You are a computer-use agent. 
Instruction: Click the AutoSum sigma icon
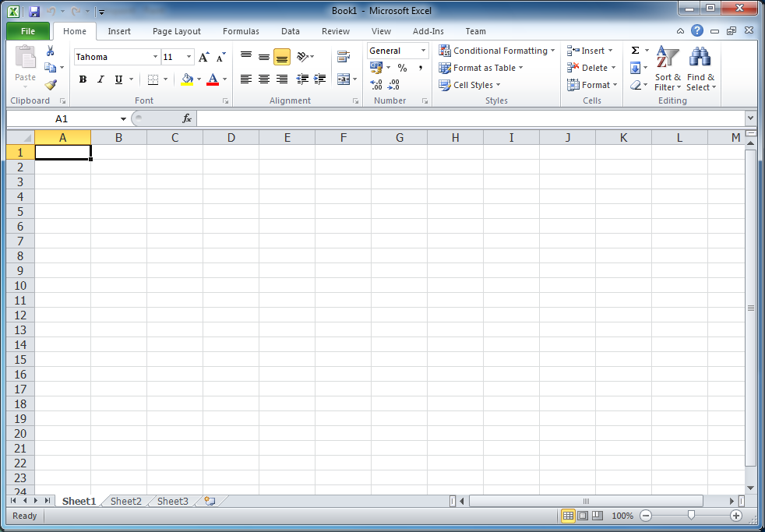click(x=635, y=51)
